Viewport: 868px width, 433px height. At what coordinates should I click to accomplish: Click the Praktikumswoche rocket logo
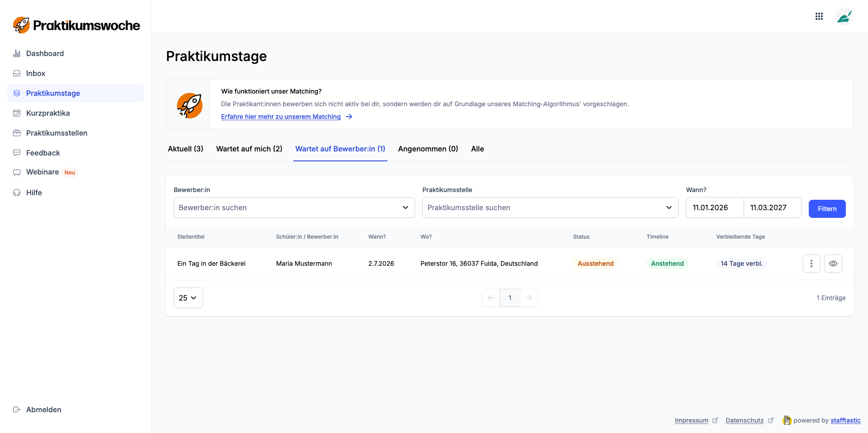pos(21,25)
